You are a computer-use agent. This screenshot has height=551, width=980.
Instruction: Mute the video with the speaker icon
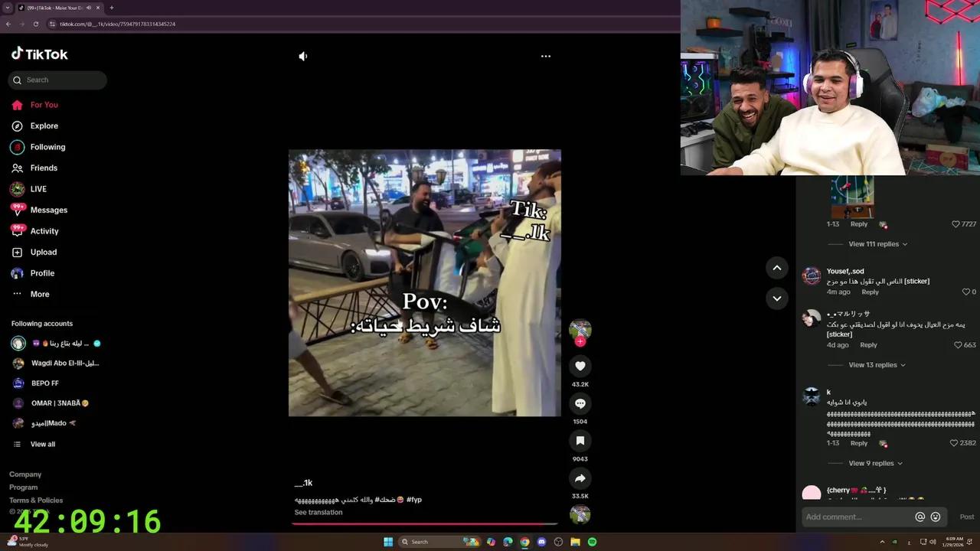click(x=302, y=56)
